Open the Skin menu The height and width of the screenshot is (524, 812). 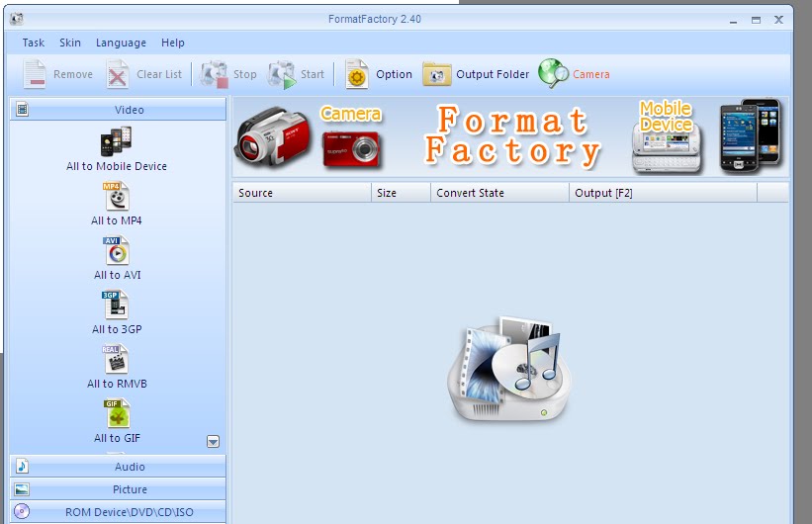point(70,43)
